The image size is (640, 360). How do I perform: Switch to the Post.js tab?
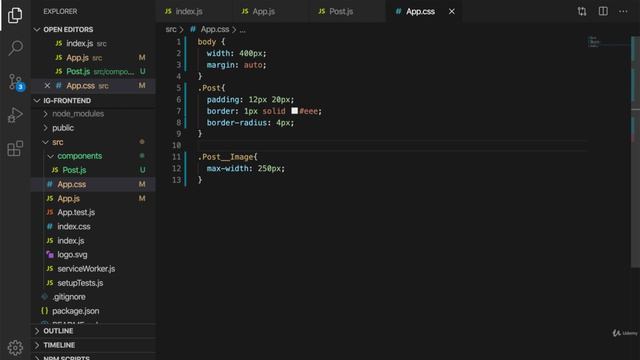tap(347, 11)
